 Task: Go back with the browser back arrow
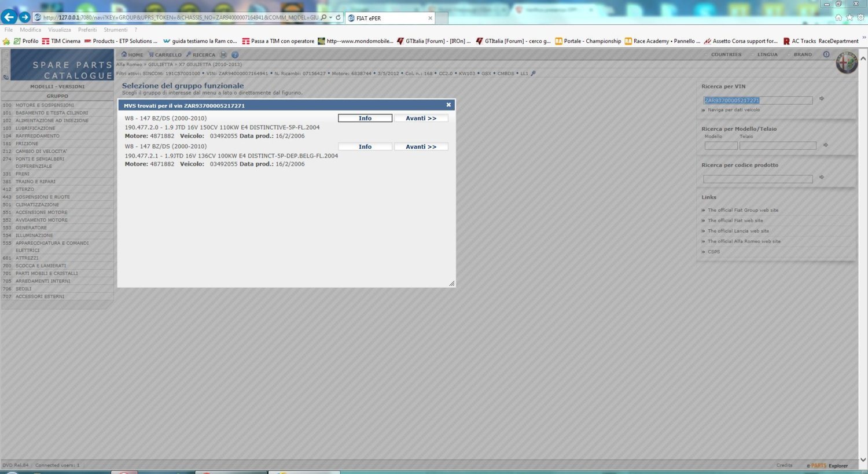point(9,17)
